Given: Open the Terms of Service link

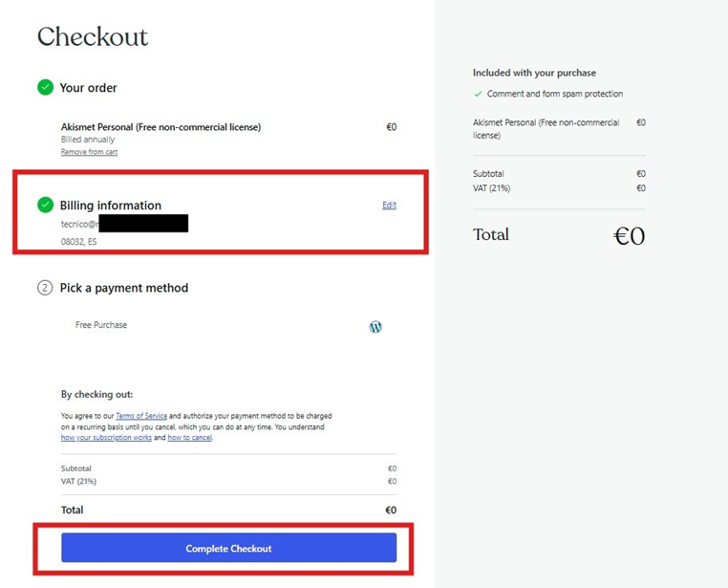Looking at the screenshot, I should coord(141,416).
